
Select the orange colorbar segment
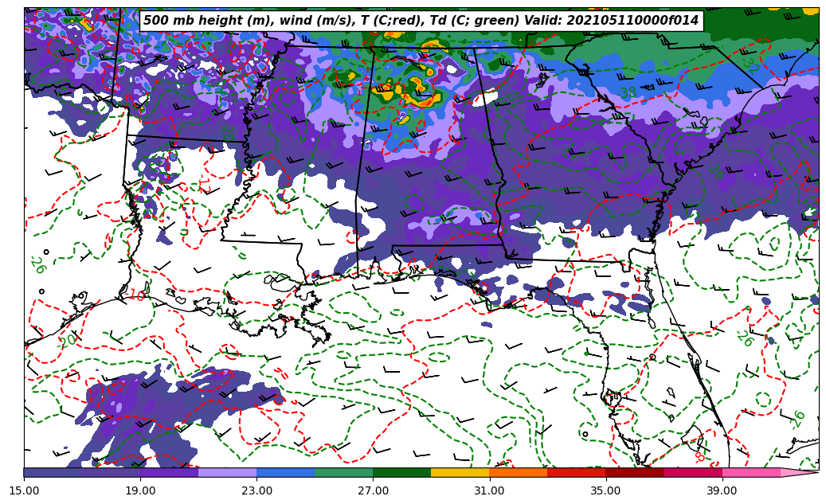click(x=518, y=472)
